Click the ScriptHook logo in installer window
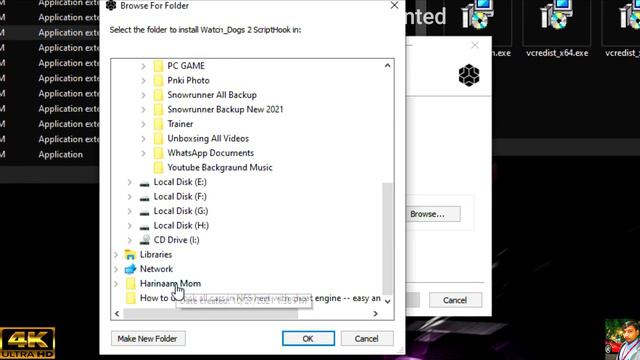The image size is (640, 360). point(469,75)
